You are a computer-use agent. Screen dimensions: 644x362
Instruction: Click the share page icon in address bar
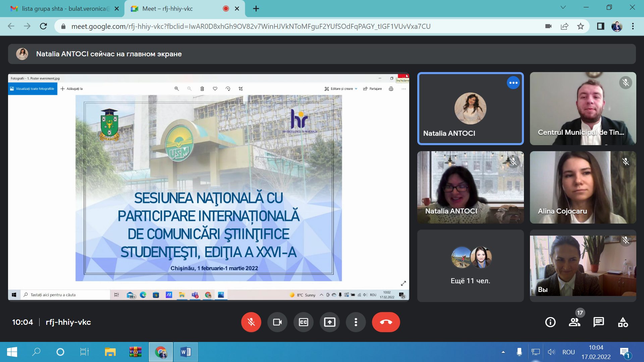[565, 26]
